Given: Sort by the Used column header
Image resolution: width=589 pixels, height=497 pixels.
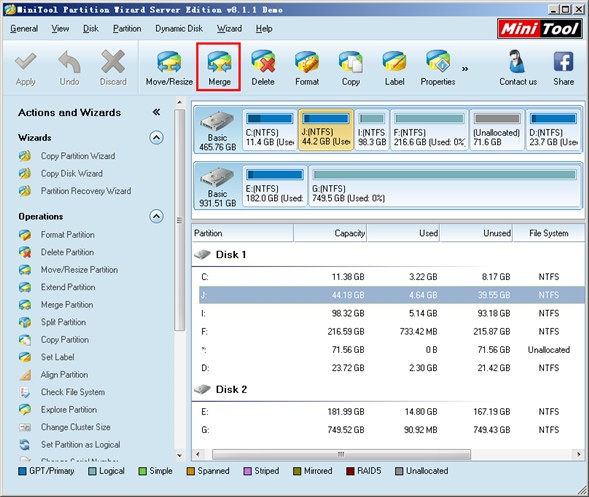Looking at the screenshot, I should click(x=403, y=233).
